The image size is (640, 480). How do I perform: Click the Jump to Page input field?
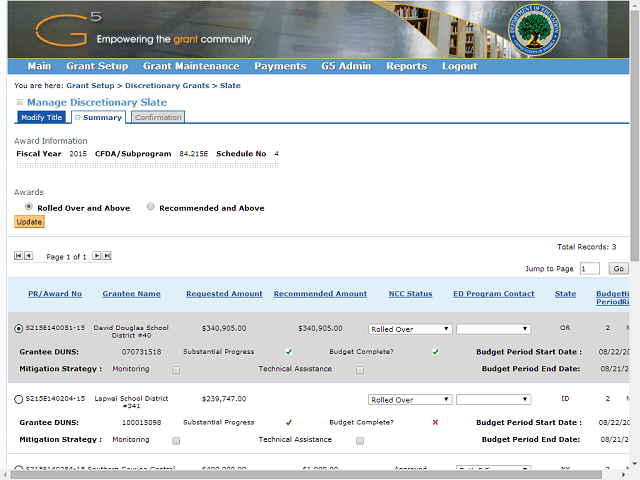click(x=590, y=269)
